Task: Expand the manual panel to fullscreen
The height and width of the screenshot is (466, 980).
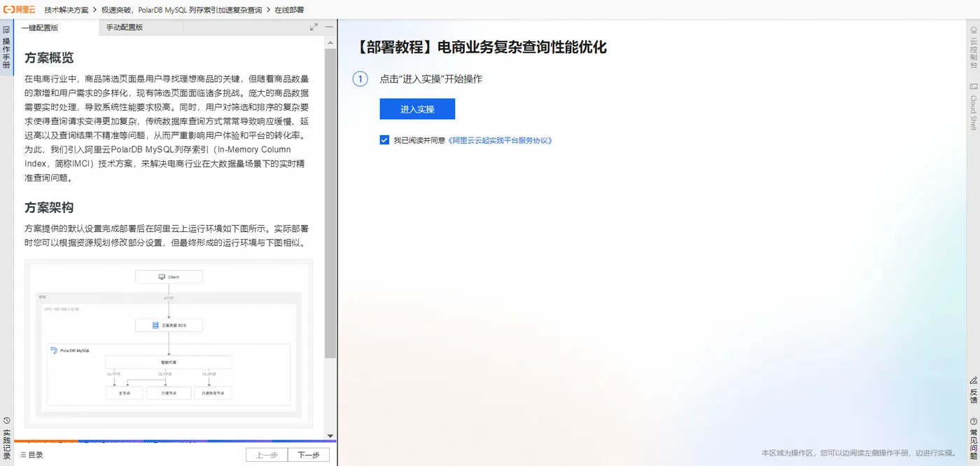Action: (314, 27)
